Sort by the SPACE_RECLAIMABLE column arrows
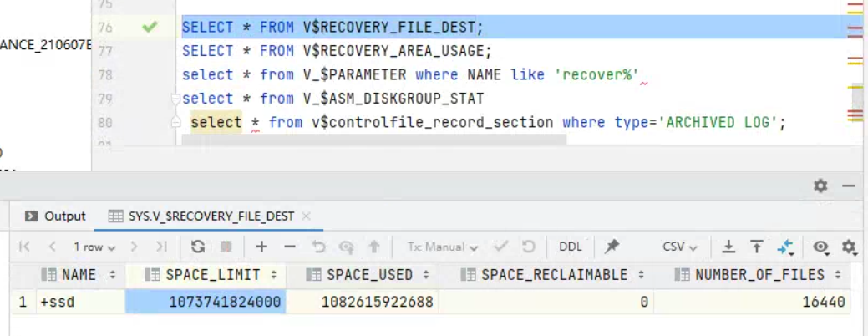This screenshot has width=868, height=336. point(641,274)
